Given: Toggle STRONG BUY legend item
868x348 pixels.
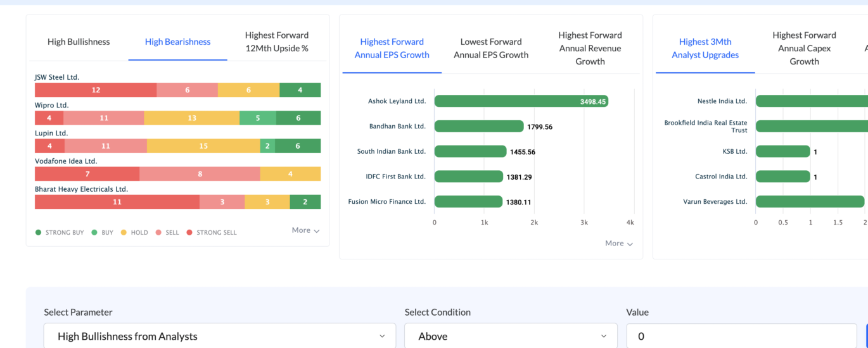Looking at the screenshot, I should [60, 233].
